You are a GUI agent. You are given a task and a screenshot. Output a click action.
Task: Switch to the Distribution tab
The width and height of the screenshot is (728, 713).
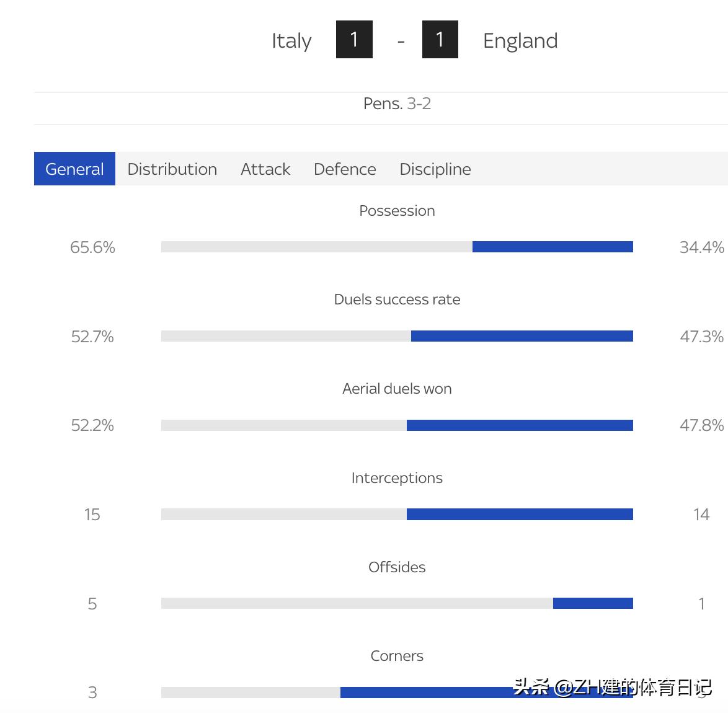[x=172, y=169]
